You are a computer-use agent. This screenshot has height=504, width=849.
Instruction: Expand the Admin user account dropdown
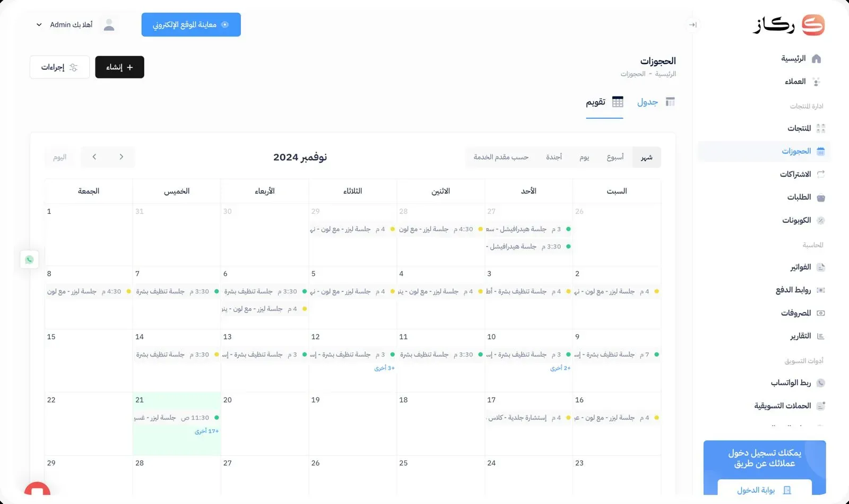click(x=65, y=25)
